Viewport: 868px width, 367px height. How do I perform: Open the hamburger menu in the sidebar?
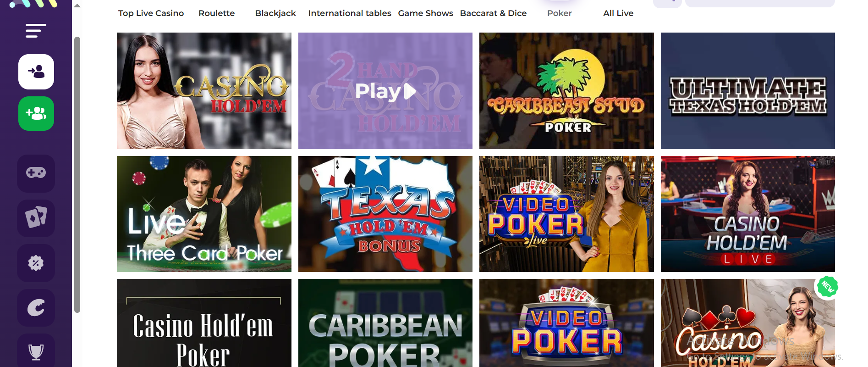[x=36, y=31]
